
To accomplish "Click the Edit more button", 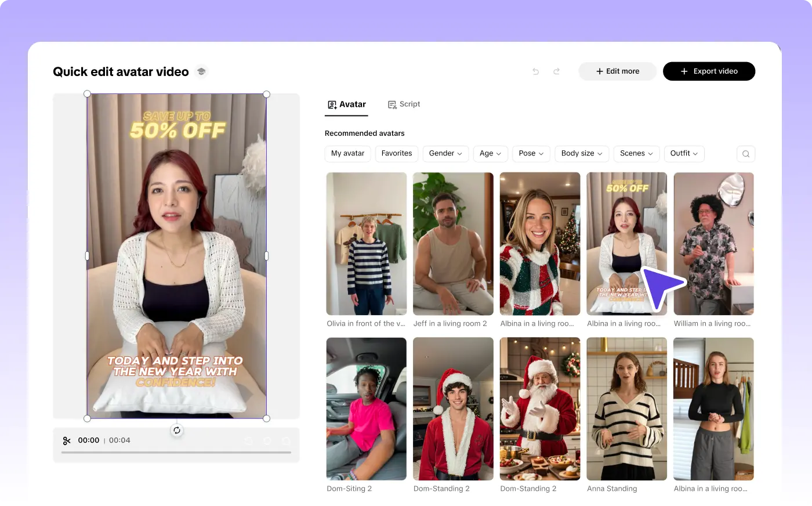I will 618,71.
